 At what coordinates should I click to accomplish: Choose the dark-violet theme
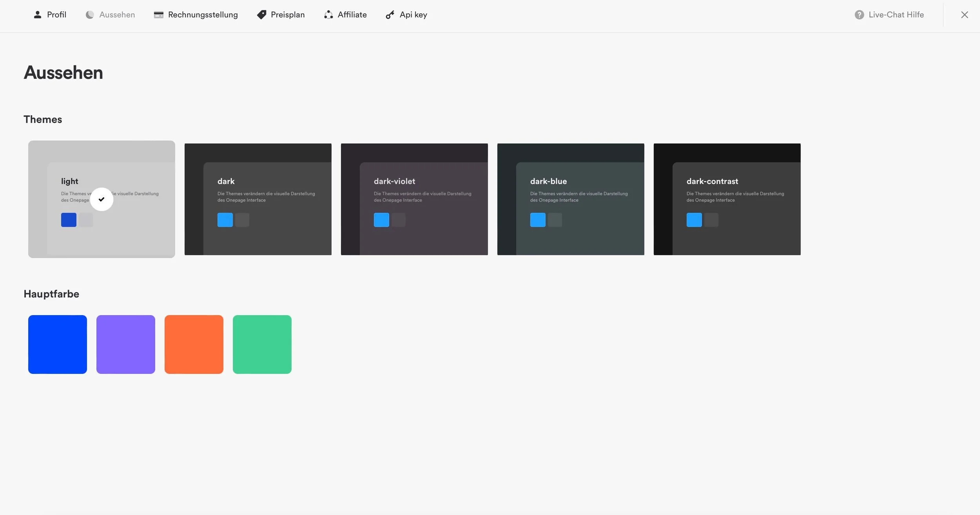(414, 199)
